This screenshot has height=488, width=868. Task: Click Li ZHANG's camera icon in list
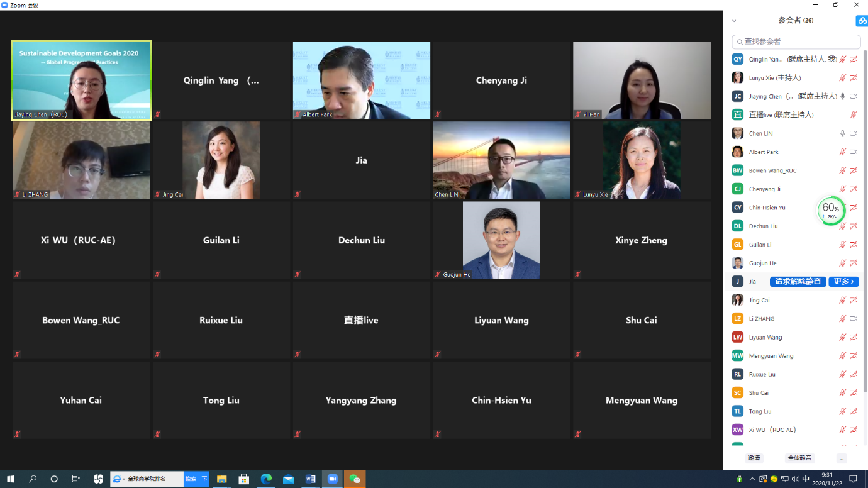pos(854,319)
